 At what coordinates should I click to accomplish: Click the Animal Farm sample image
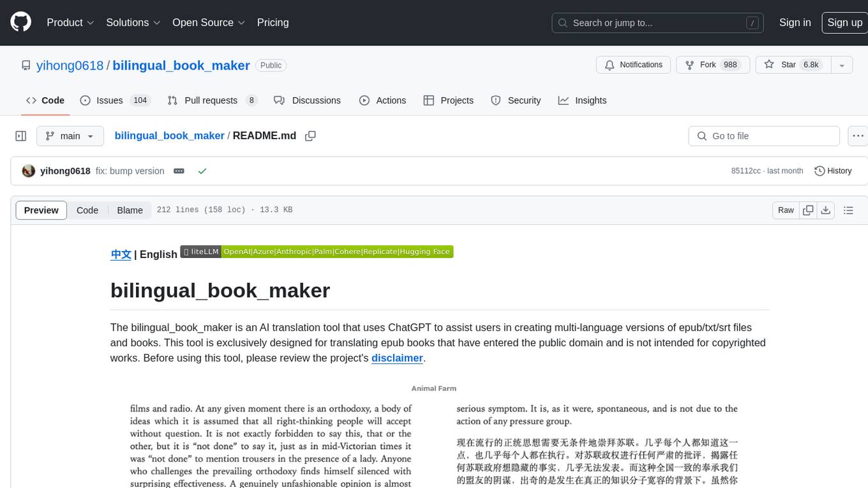coord(434,434)
